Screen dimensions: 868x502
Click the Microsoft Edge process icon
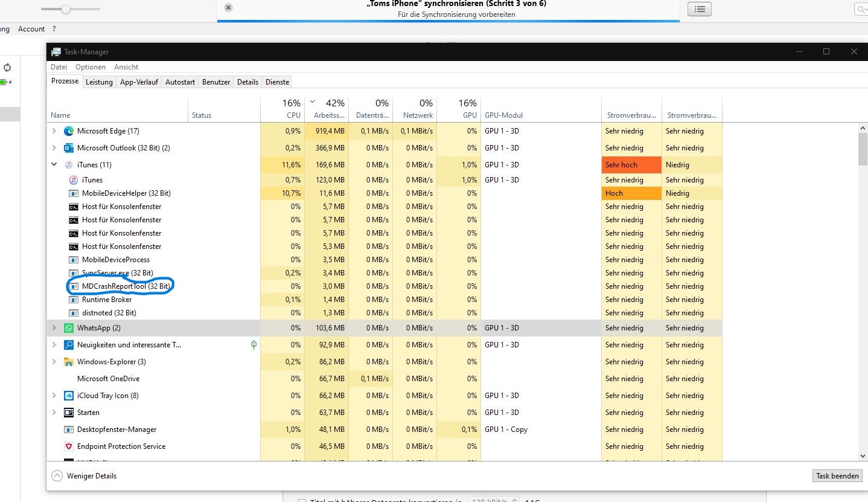tap(68, 131)
